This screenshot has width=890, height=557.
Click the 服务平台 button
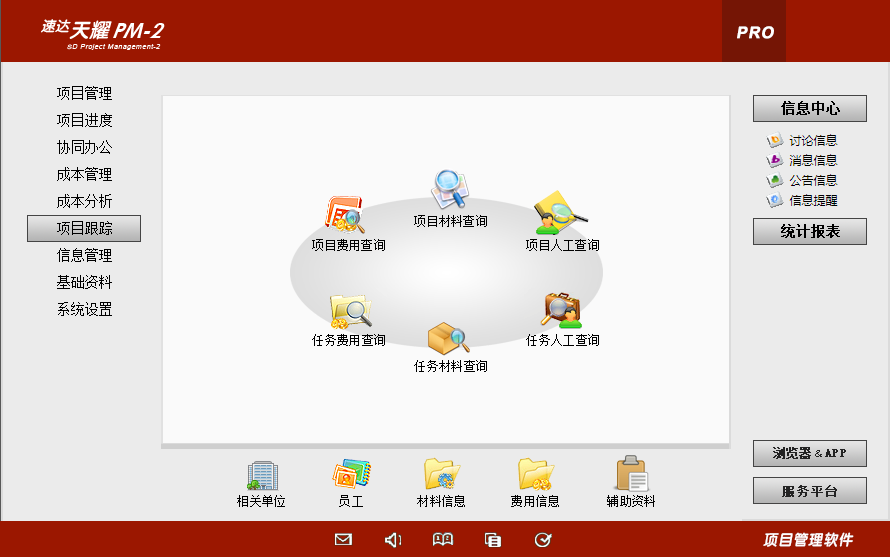click(809, 491)
